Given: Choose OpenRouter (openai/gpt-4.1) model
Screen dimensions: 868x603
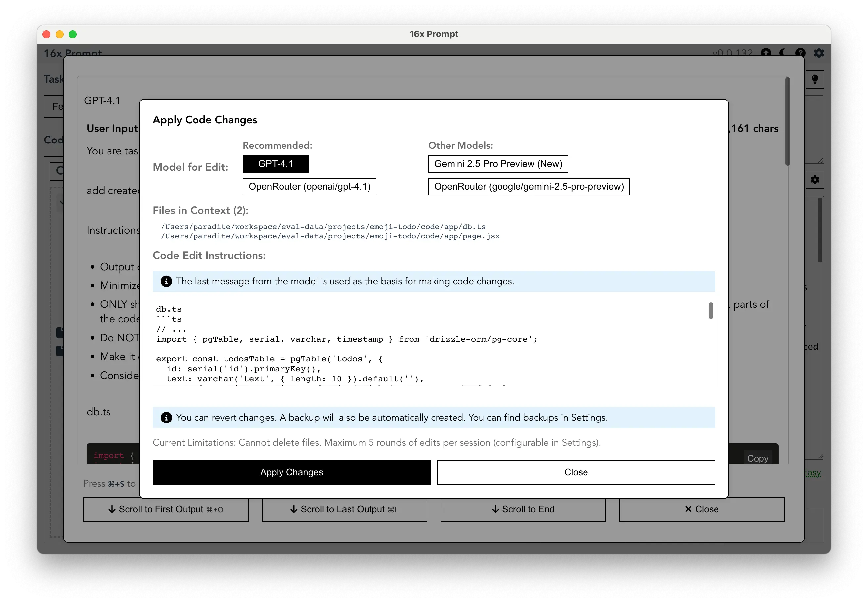Looking at the screenshot, I should pos(309,187).
